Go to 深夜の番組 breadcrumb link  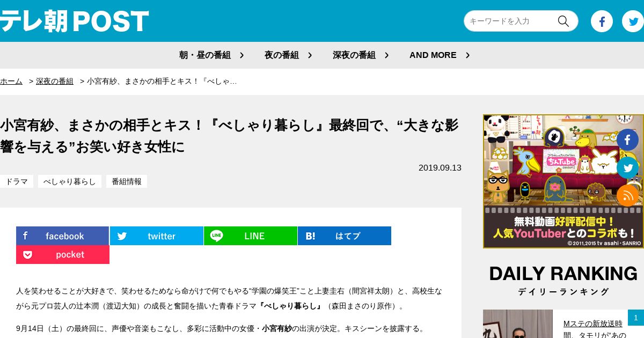click(55, 81)
